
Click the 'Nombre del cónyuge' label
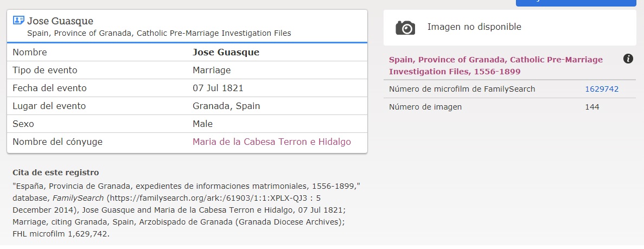coord(58,142)
